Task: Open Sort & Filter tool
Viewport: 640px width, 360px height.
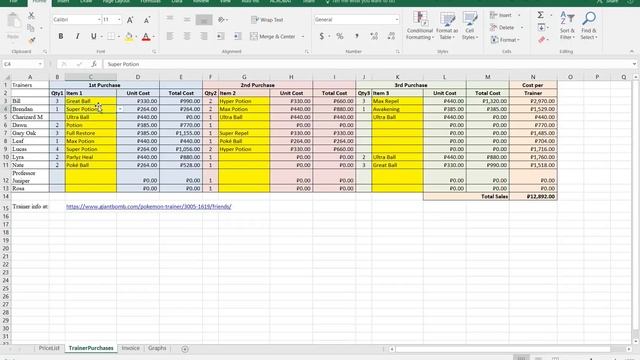Action: point(567,25)
